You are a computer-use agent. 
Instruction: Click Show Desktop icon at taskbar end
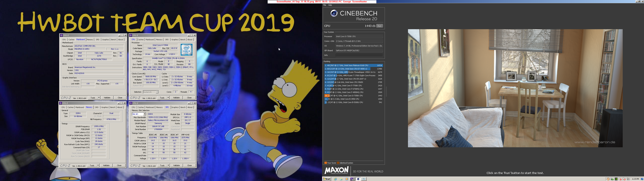coord(642,179)
